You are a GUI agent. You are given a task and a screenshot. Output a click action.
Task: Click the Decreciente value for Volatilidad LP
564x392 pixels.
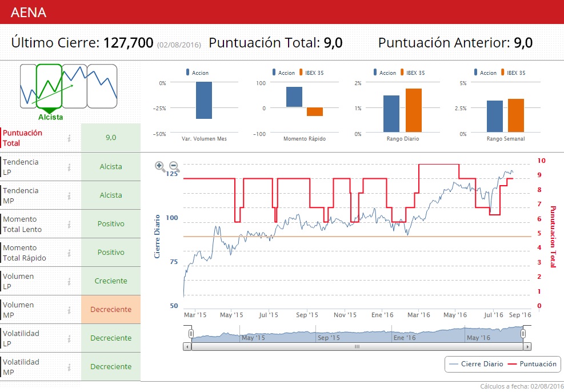pos(111,338)
